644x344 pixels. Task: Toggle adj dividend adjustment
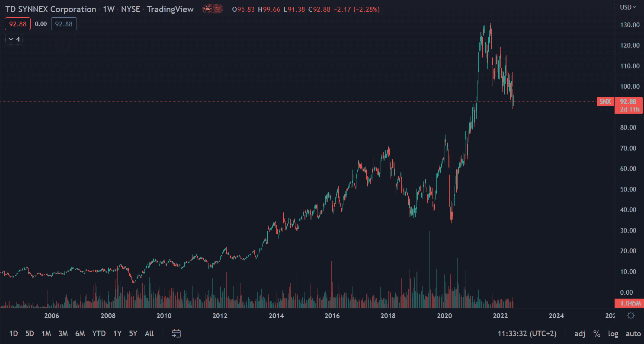[579, 334]
